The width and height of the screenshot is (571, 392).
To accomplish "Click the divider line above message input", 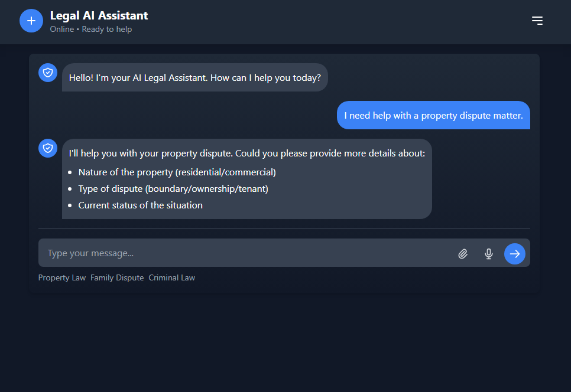I will pos(284,228).
